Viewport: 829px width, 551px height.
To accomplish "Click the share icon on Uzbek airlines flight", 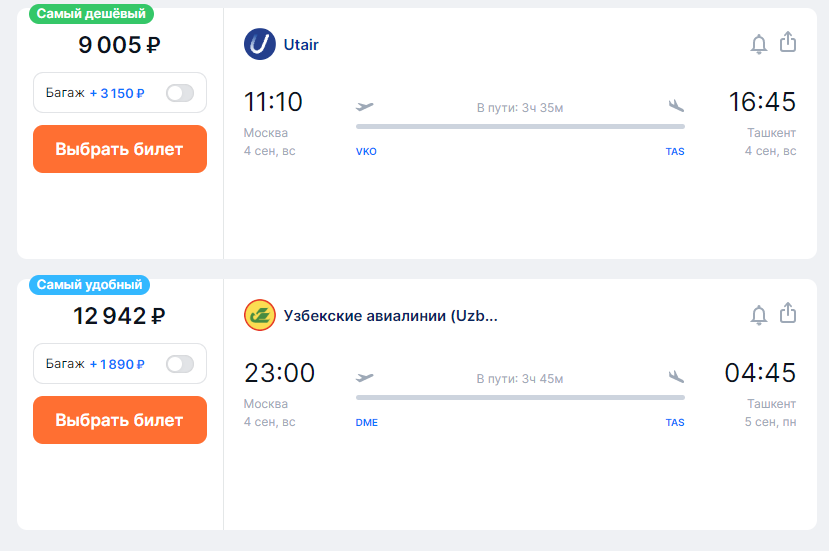I will tap(788, 313).
